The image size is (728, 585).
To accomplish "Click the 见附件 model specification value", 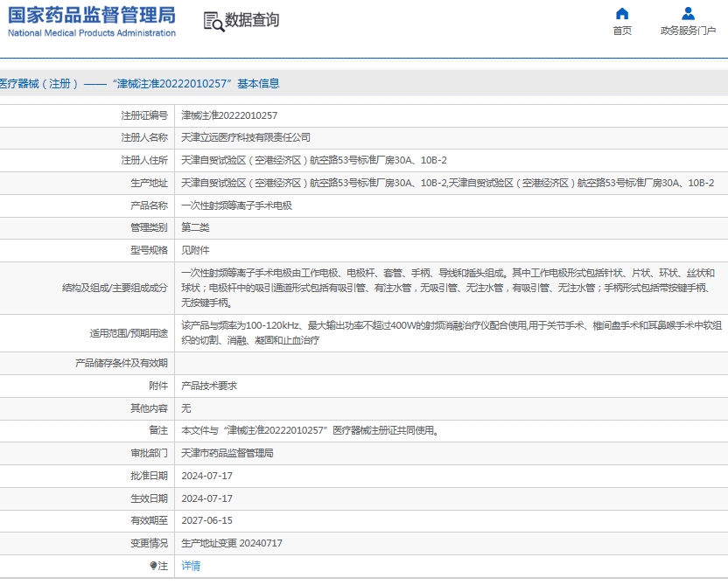I will click(195, 250).
